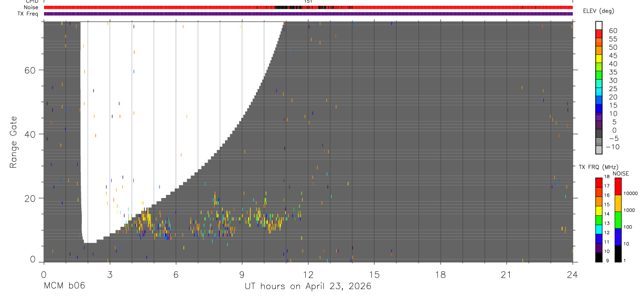This screenshot has width=644, height=297.
Task: Pick the white top segment of ELEV colorbar
Action: [599, 26]
